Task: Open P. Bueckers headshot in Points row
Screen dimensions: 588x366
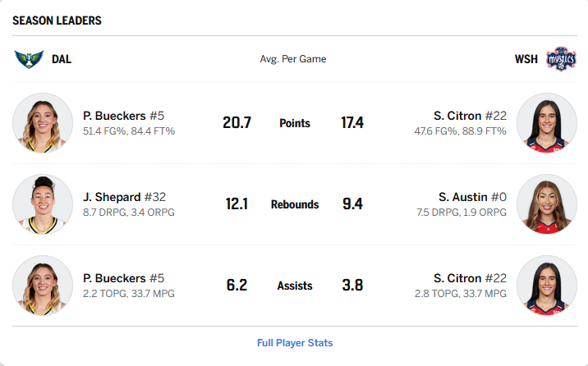Action: pyautogui.click(x=43, y=123)
